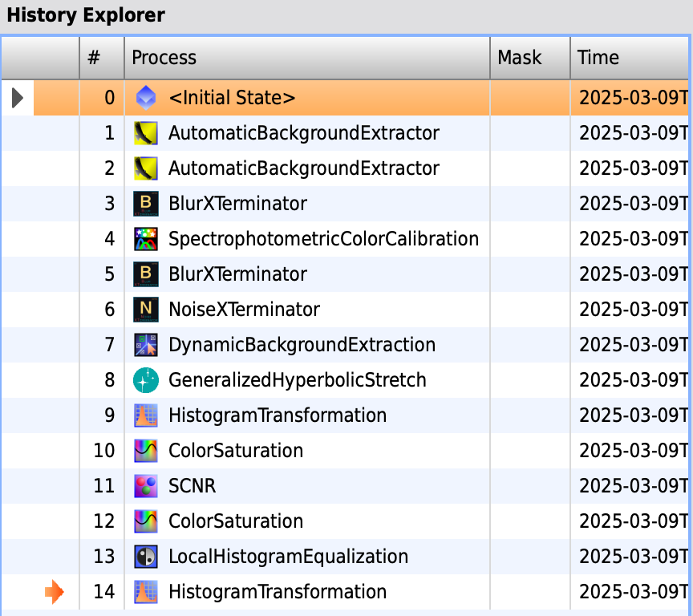Click step number 13
This screenshot has width=693, height=616.
pos(104,557)
